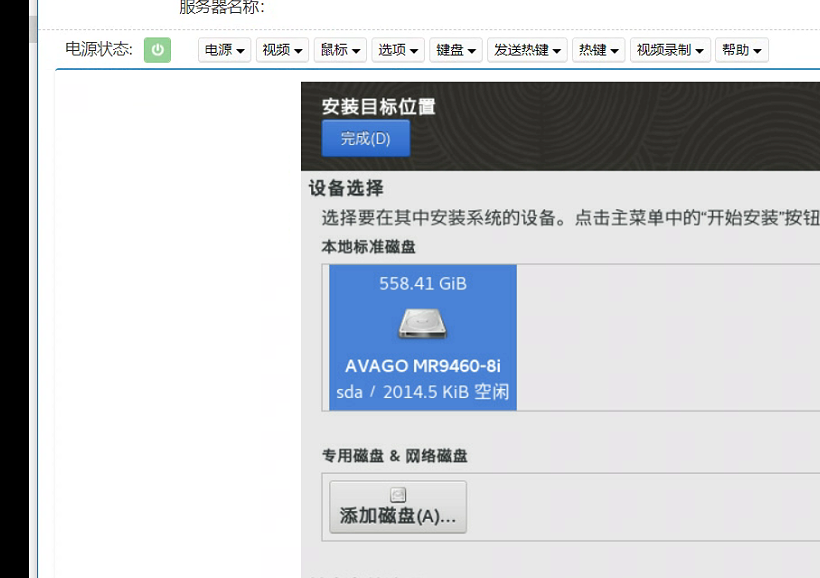This screenshot has height=578, width=820.
Task: Click the sda / 2014.5 KiB 空闲 text
Action: pos(423,392)
